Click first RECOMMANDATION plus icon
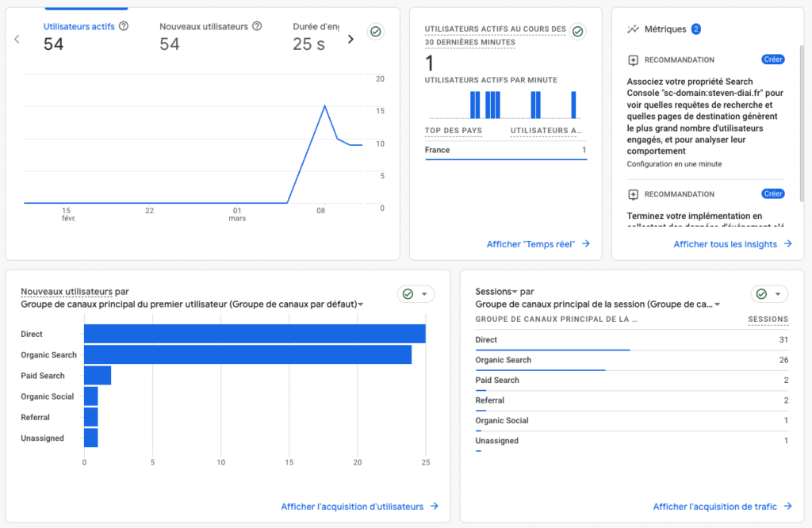 [x=633, y=60]
